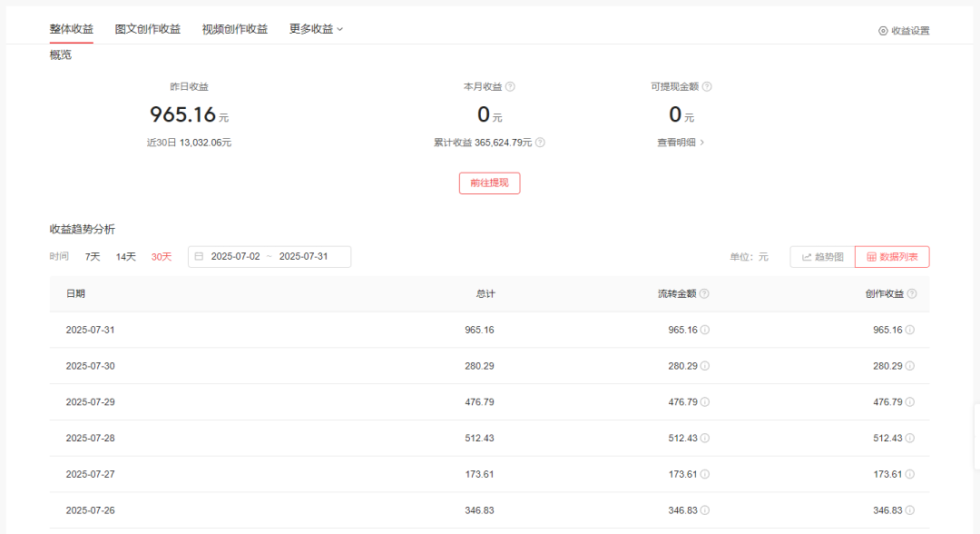The height and width of the screenshot is (534, 980).
Task: Click date cell 2025-07-31
Action: (x=90, y=331)
